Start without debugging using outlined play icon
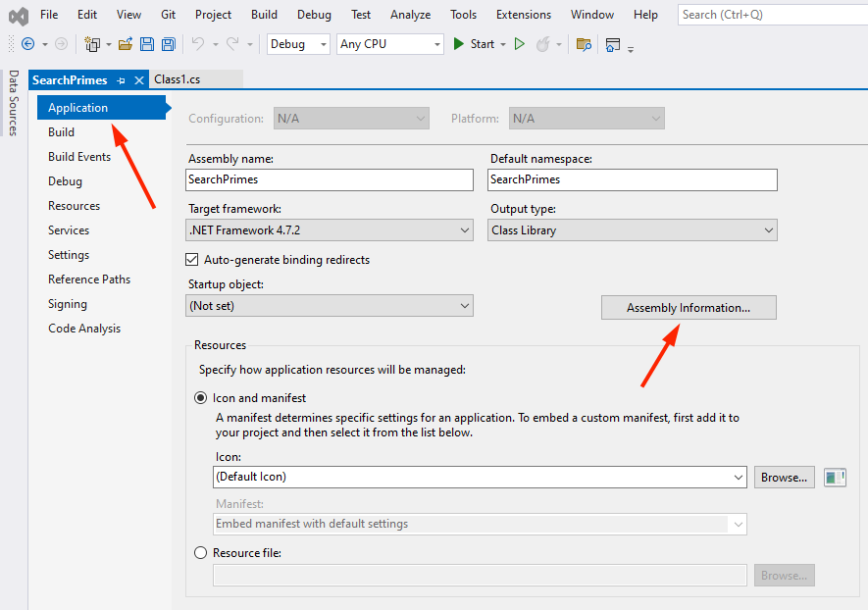 (x=519, y=44)
